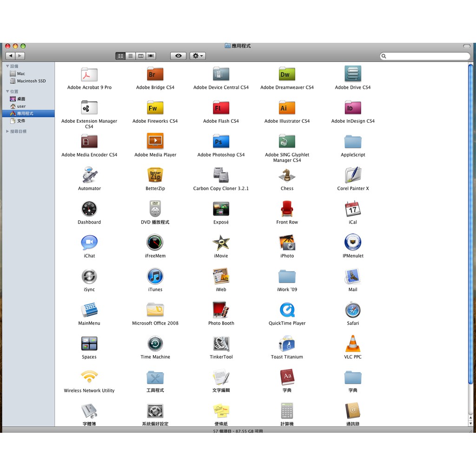
Task: Select the Corel Painter X icon
Action: [353, 175]
